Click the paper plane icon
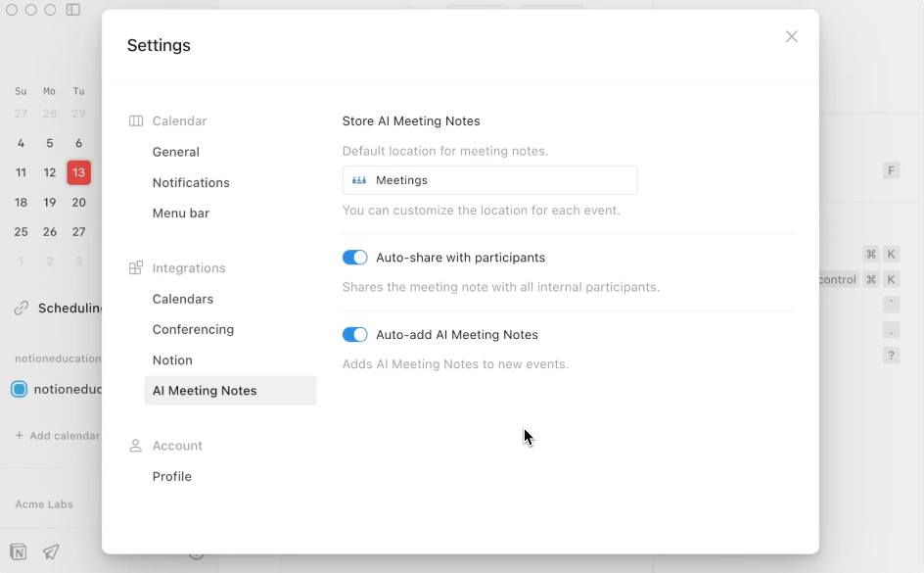This screenshot has height=573, width=924. (51, 551)
